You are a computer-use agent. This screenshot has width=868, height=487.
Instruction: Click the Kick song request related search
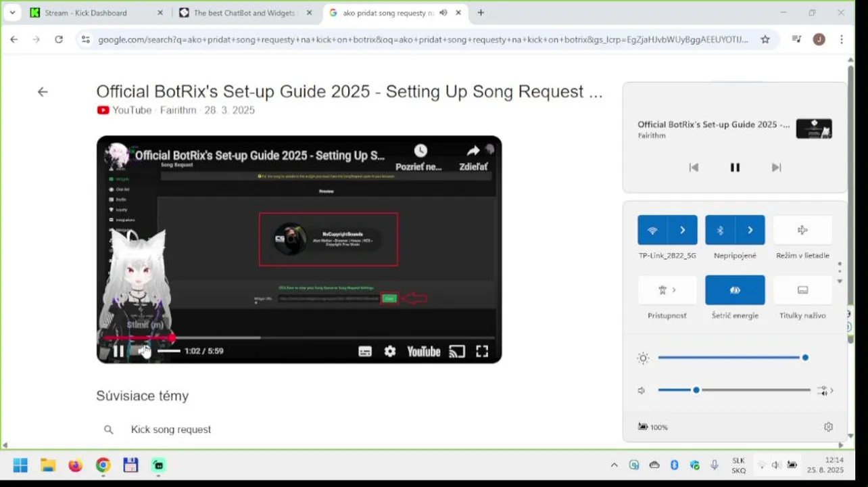coord(171,430)
